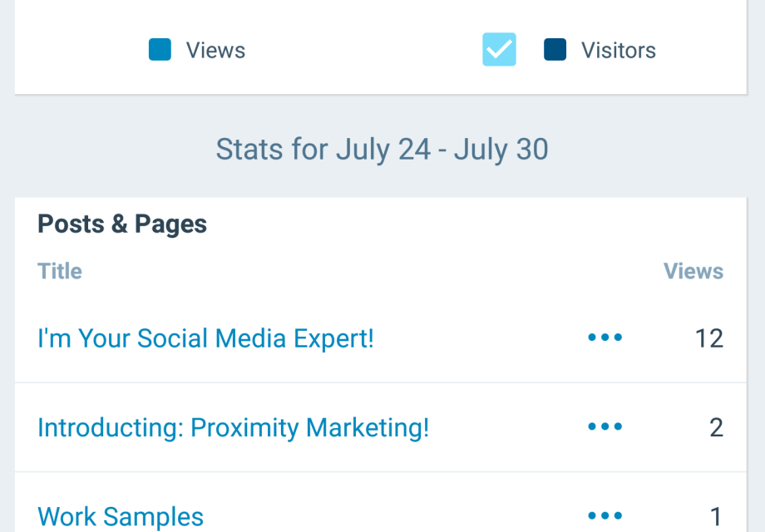Screen dimensions: 765x532
Task: Click the dark blue Visitors legend swatch
Action: point(555,50)
